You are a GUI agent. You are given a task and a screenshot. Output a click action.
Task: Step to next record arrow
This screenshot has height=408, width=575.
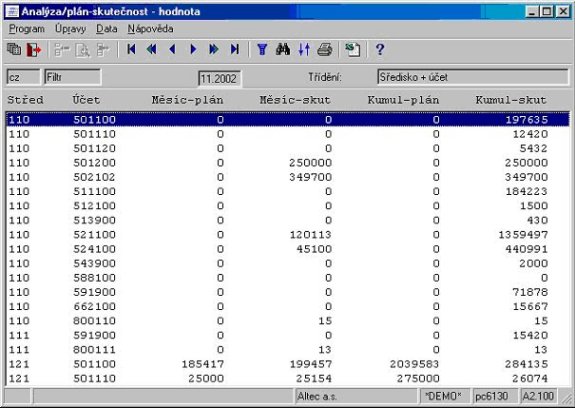[x=193, y=49]
